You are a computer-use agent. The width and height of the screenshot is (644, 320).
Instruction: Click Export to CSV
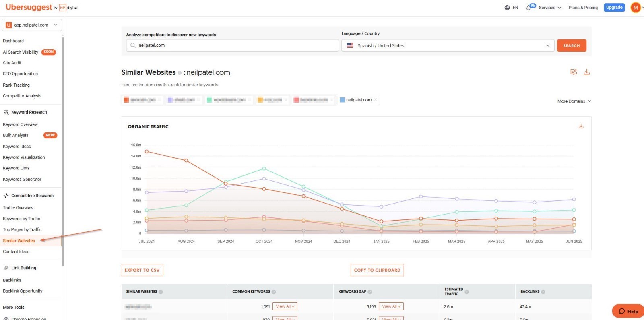[x=142, y=270]
